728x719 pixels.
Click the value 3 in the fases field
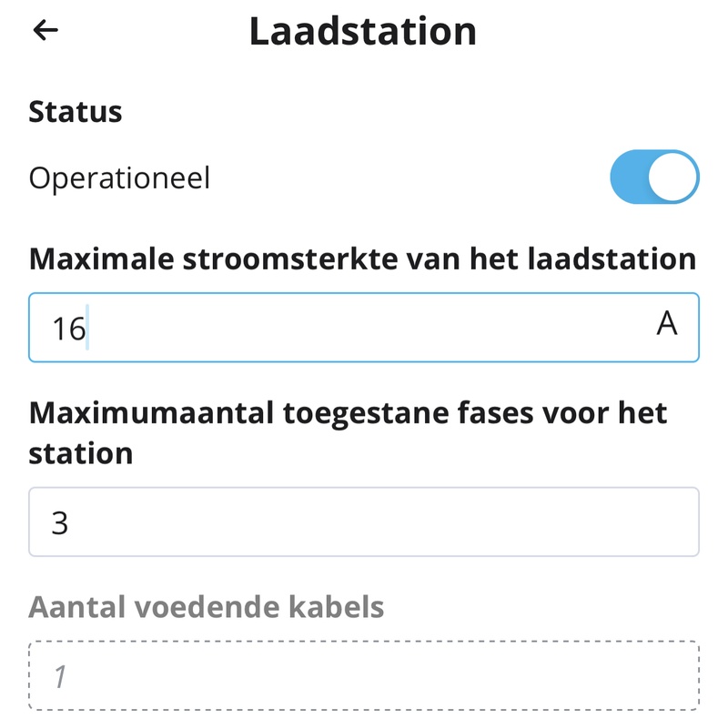[x=60, y=523]
